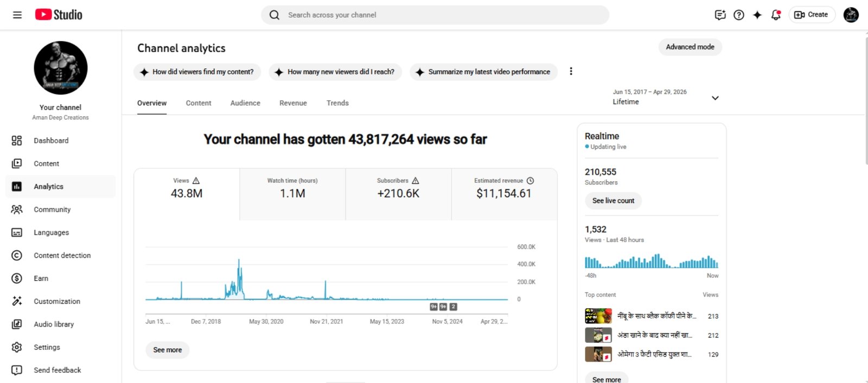Viewport: 868px width, 383px height.
Task: Switch to the Audience tab
Action: [245, 103]
